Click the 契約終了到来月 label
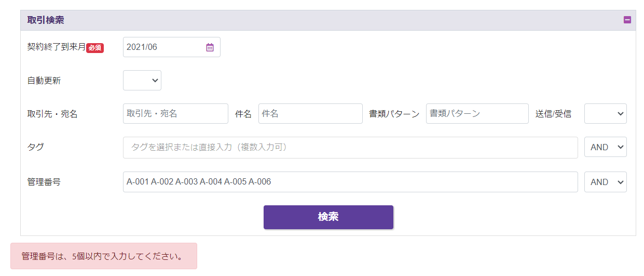 point(56,47)
